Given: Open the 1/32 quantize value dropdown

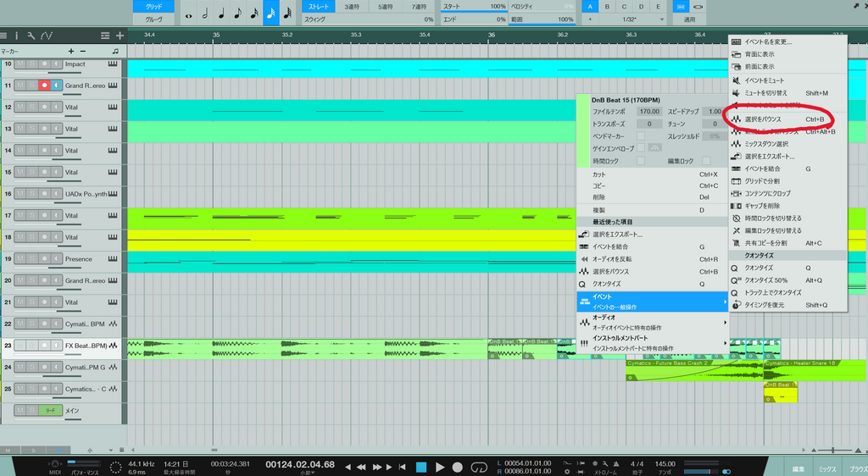Looking at the screenshot, I should pyautogui.click(x=661, y=19).
